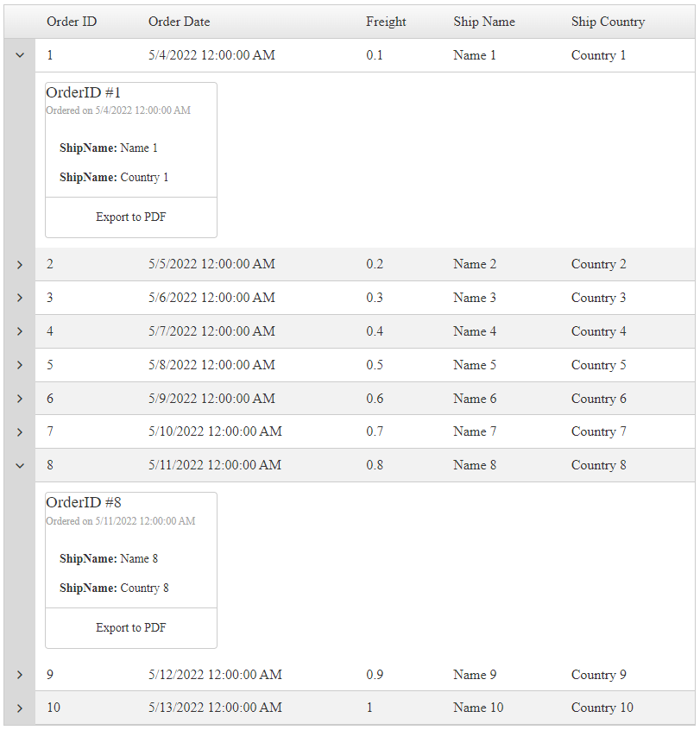Sort by the Ship Name column
Screen dimensions: 700x730
pos(483,22)
